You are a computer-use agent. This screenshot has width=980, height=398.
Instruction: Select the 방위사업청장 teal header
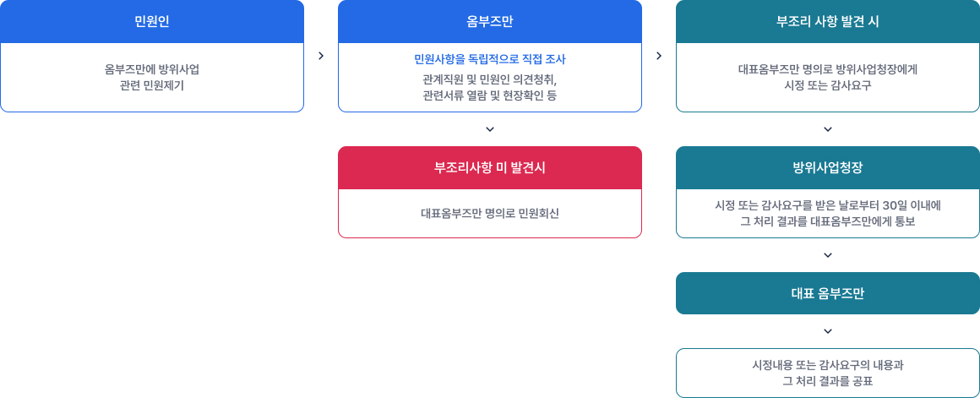(828, 167)
